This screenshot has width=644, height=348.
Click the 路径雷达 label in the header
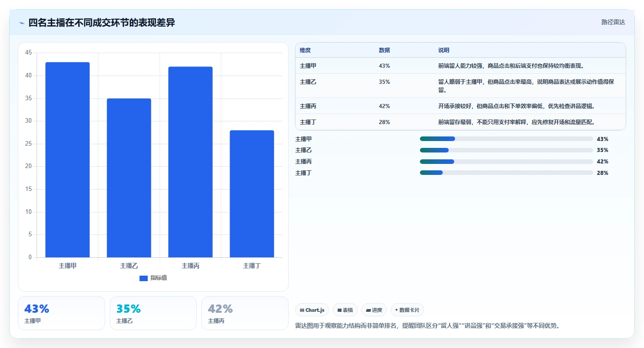click(x=613, y=22)
